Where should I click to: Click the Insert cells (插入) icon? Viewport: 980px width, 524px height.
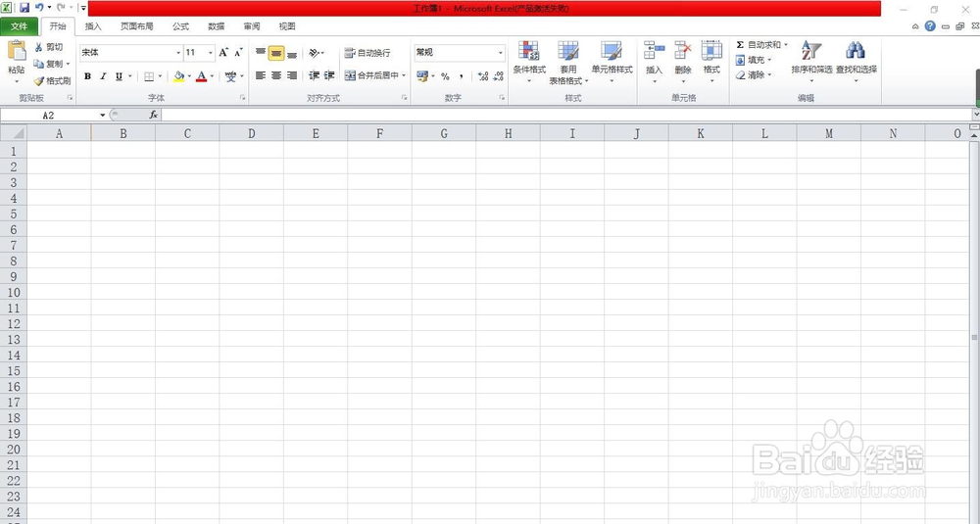click(654, 50)
